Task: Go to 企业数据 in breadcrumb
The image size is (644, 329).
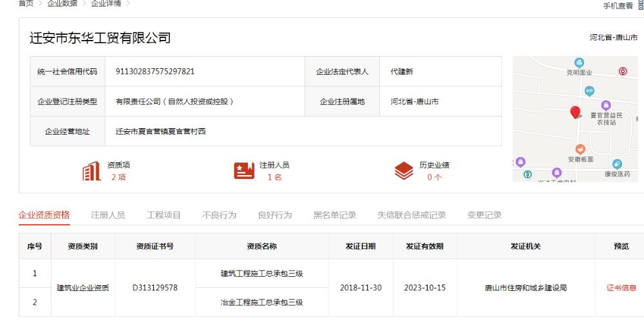Action: pyautogui.click(x=62, y=4)
